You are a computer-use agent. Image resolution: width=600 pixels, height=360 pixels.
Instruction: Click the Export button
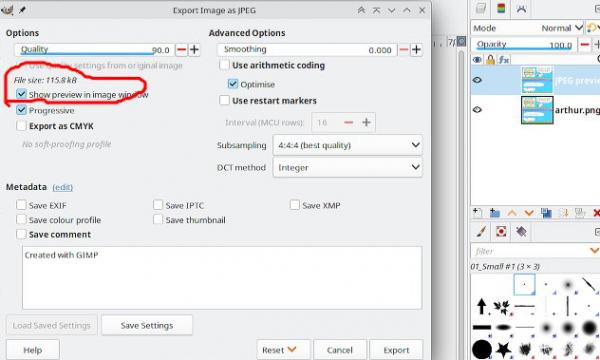coord(396,350)
